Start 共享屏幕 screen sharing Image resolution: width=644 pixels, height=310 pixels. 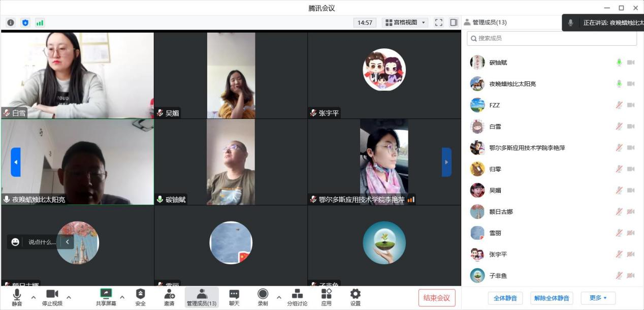(x=106, y=297)
